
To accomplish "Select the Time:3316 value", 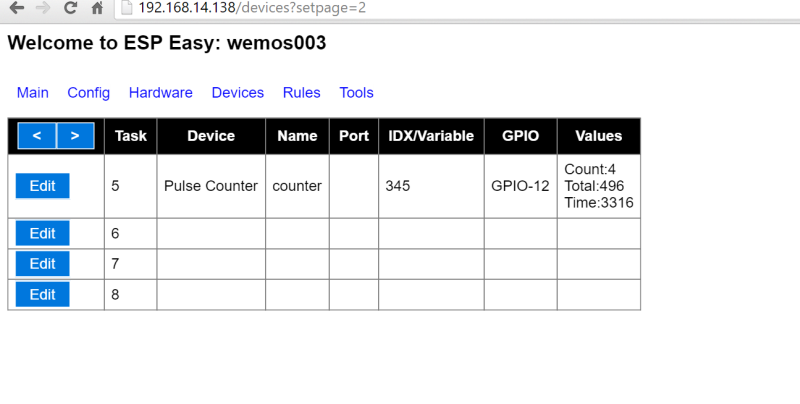I will [x=599, y=203].
